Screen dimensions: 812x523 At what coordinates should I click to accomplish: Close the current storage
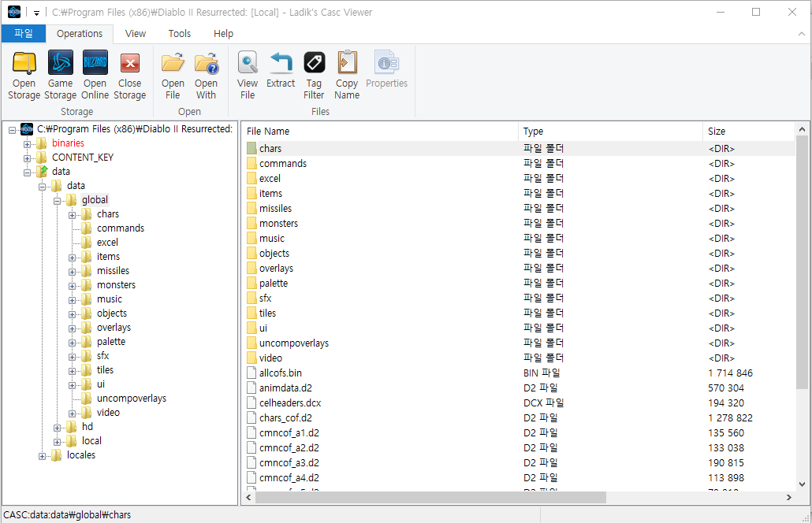click(x=129, y=63)
